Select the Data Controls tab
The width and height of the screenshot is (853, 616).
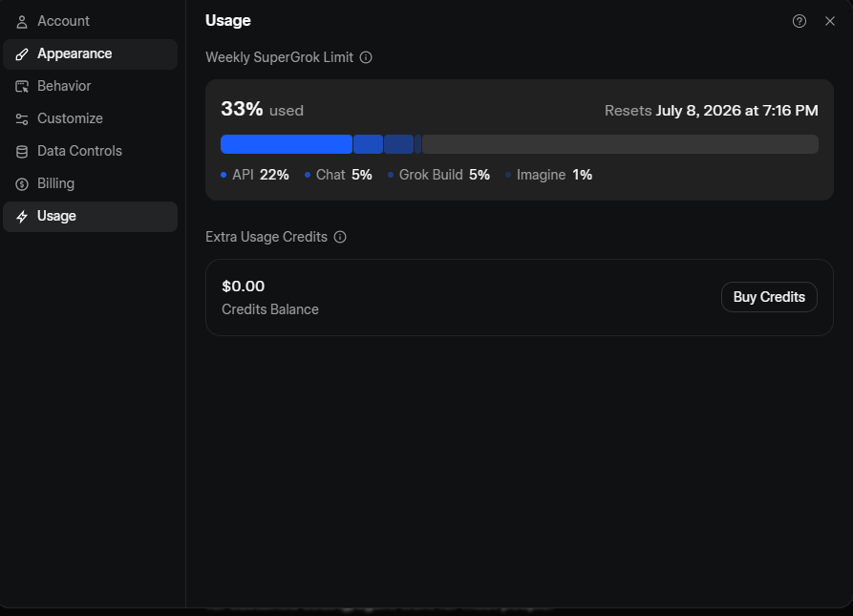tap(91, 151)
